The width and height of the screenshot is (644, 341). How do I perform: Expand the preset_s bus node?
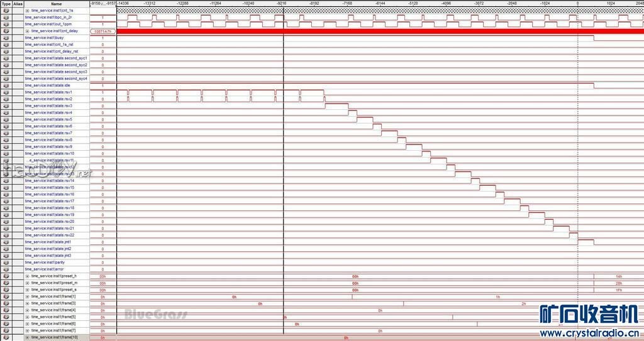[x=27, y=290]
